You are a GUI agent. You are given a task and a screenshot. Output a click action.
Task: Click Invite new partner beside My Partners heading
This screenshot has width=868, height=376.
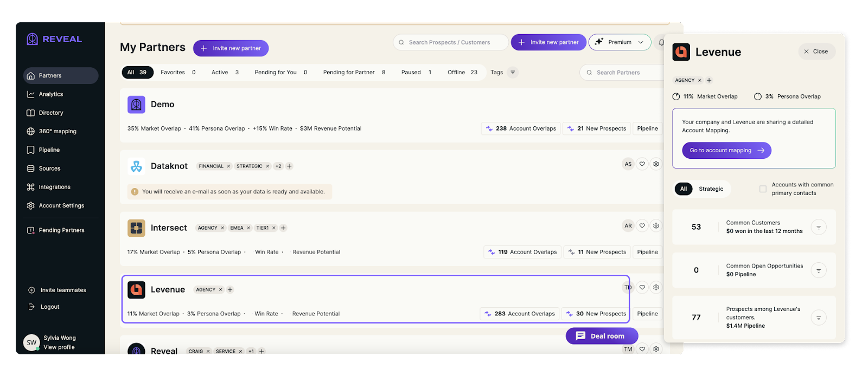tap(231, 48)
